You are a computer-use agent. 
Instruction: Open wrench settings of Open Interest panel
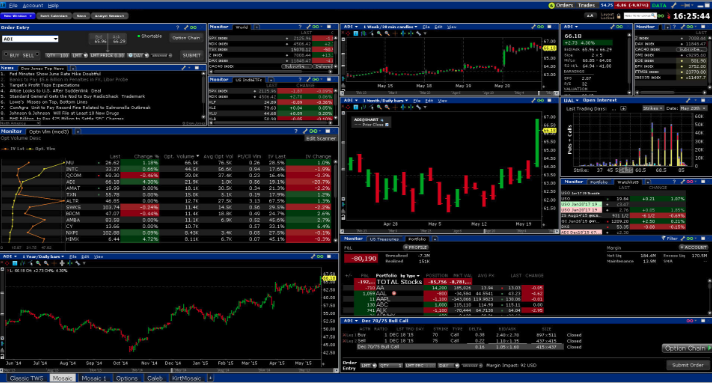688,100
